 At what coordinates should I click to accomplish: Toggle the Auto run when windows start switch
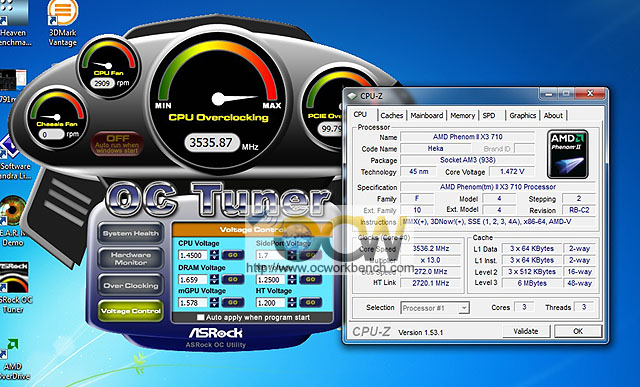117,144
